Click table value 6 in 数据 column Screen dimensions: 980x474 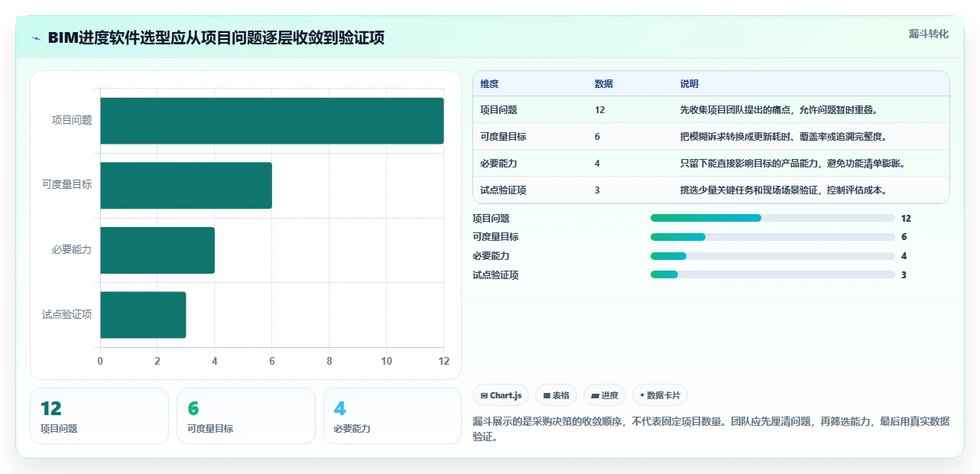(x=597, y=137)
